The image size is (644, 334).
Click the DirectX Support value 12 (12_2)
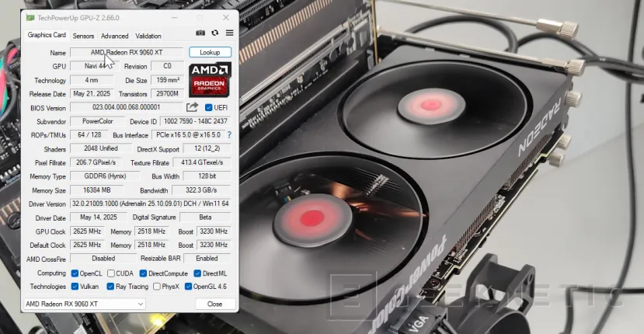[207, 148]
